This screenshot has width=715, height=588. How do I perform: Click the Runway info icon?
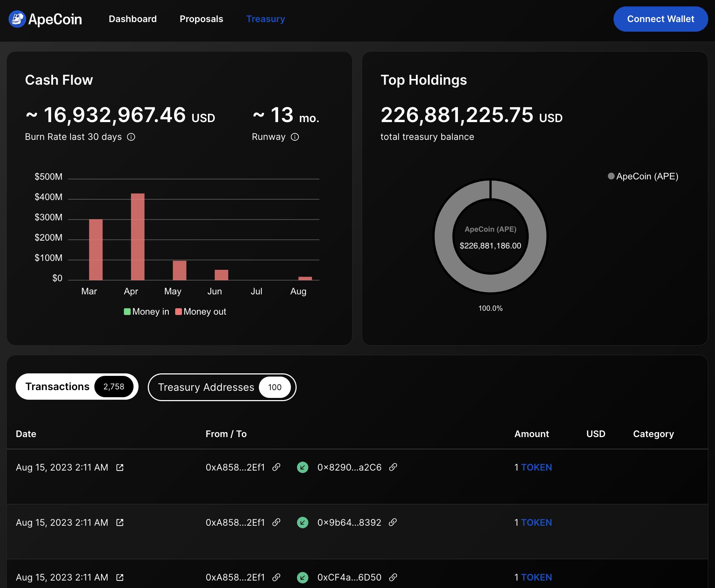pos(295,137)
